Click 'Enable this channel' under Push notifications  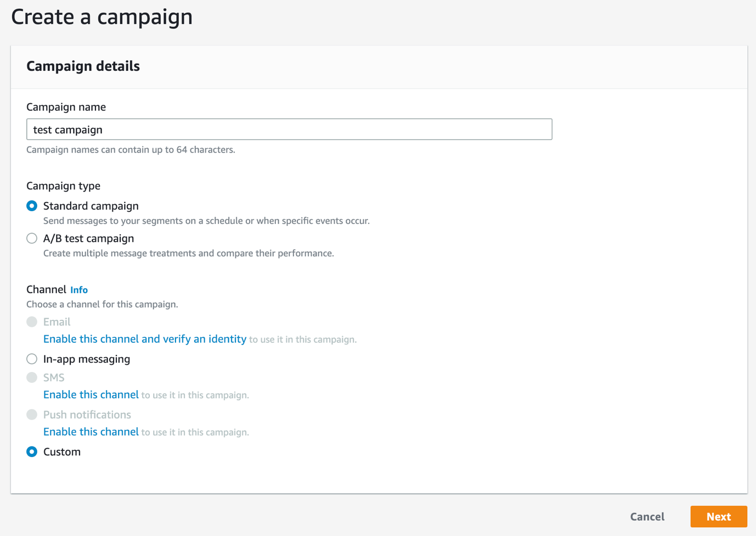pyautogui.click(x=91, y=432)
